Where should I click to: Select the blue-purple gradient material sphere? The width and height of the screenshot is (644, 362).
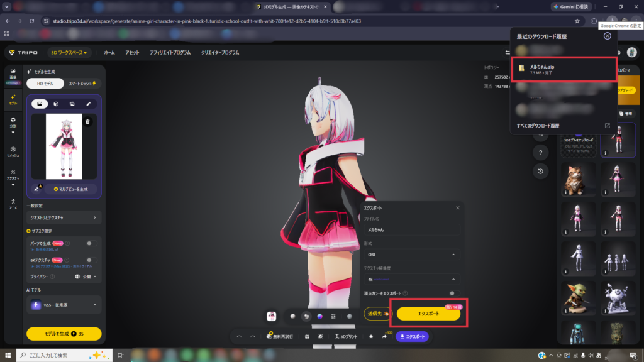tap(319, 317)
